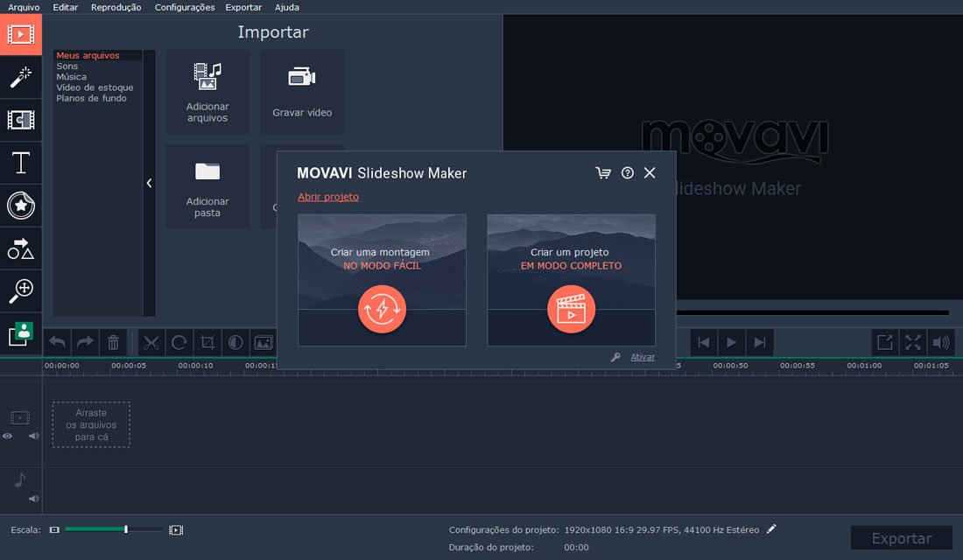Select 'Vídeo de estoque' in file list
The width and height of the screenshot is (963, 560).
(x=95, y=87)
